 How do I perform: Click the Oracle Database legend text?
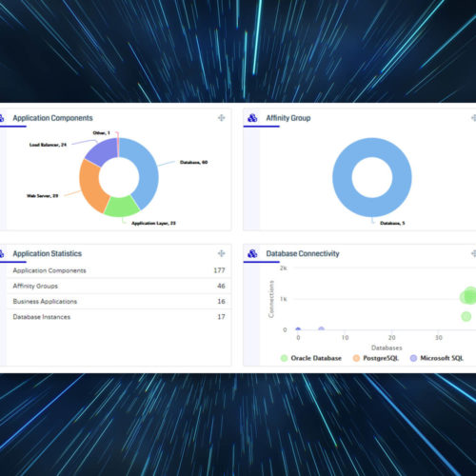tap(316, 358)
